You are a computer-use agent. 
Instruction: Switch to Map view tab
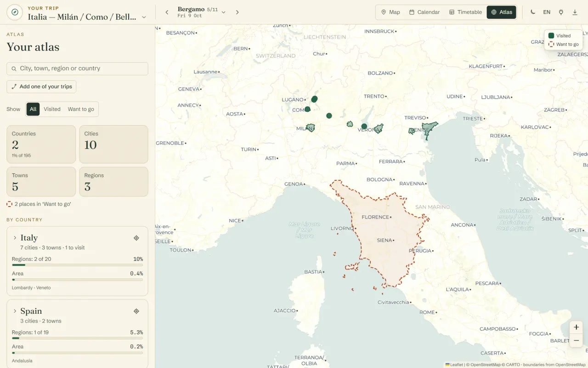[390, 12]
